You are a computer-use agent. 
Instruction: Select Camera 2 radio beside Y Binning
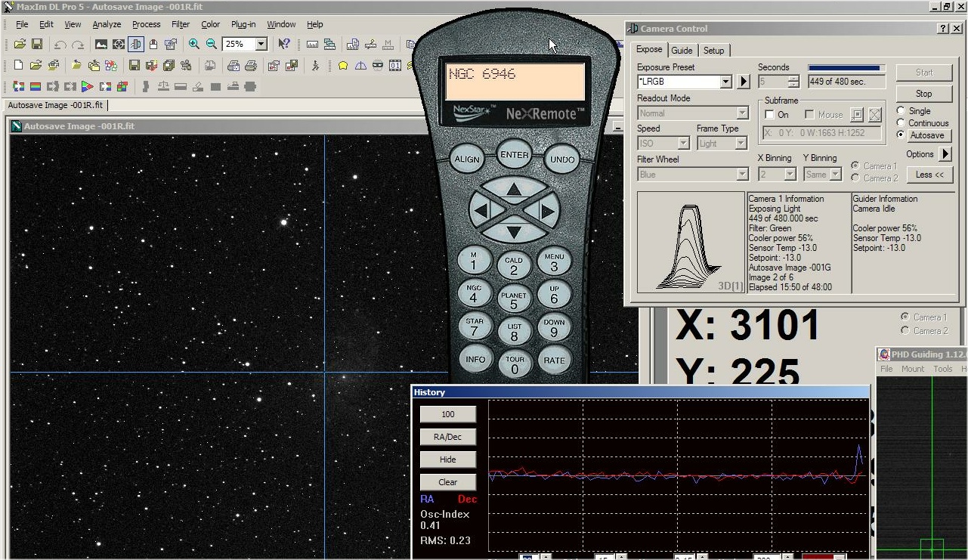pyautogui.click(x=855, y=178)
